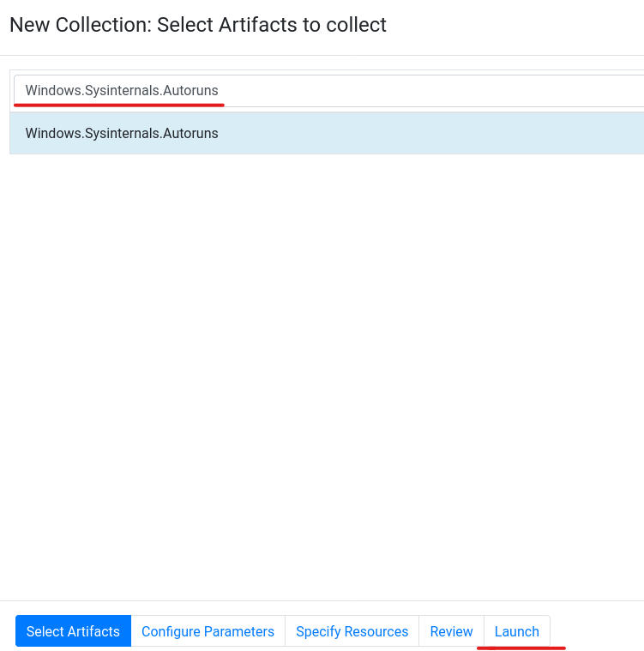Open the Specify Resources tab
Viewport: 644px width, 651px height.
pyautogui.click(x=352, y=631)
